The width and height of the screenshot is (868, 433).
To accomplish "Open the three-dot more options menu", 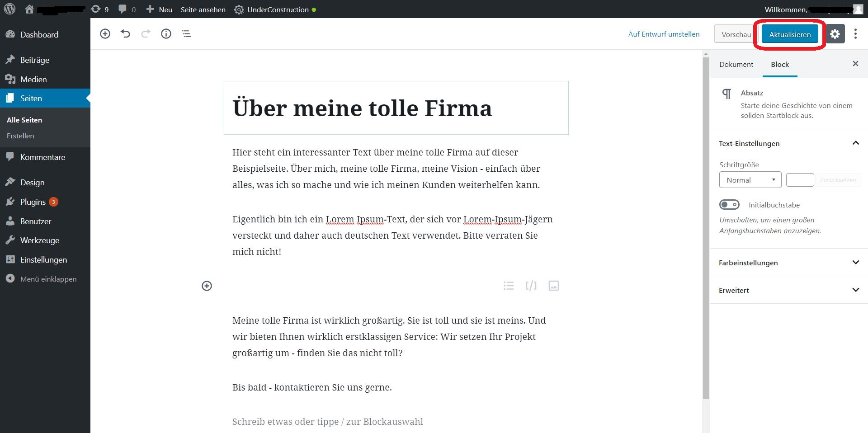I will 855,34.
